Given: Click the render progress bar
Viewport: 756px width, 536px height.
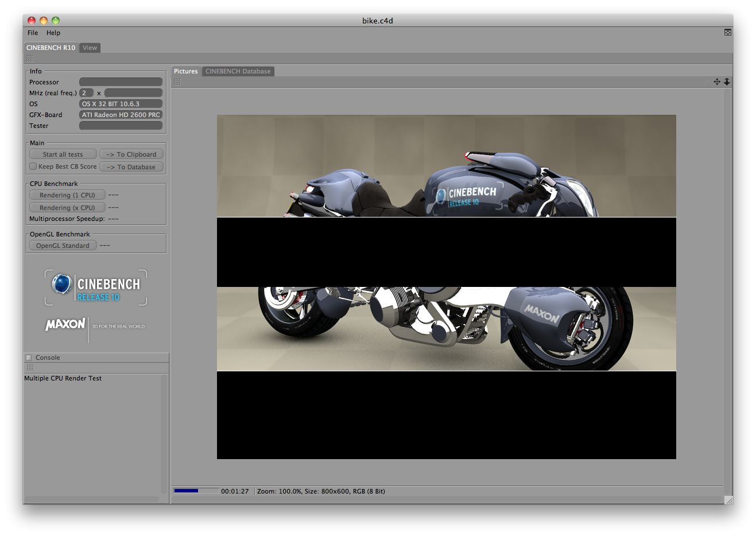Looking at the screenshot, I should point(196,491).
